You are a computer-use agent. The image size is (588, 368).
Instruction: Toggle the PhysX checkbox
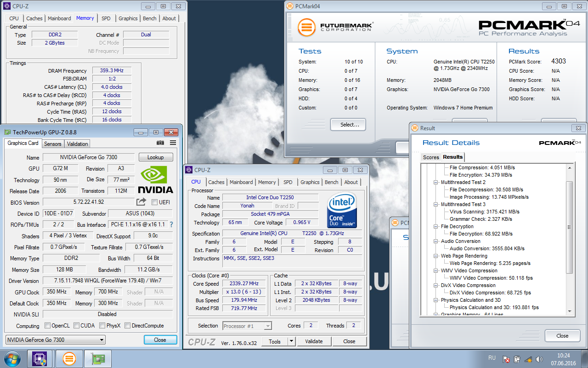(x=102, y=326)
